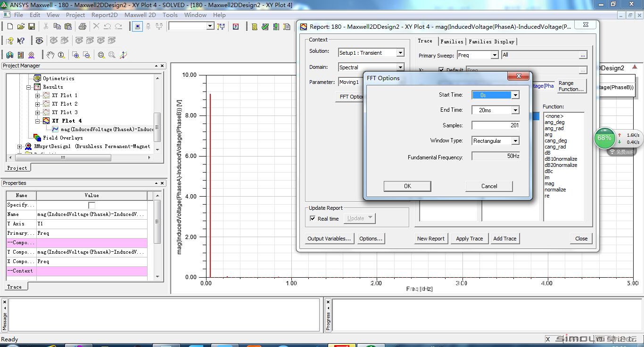Image resolution: width=644 pixels, height=347 pixels.
Task: Click the Save floppy disk icon
Action: click(32, 27)
